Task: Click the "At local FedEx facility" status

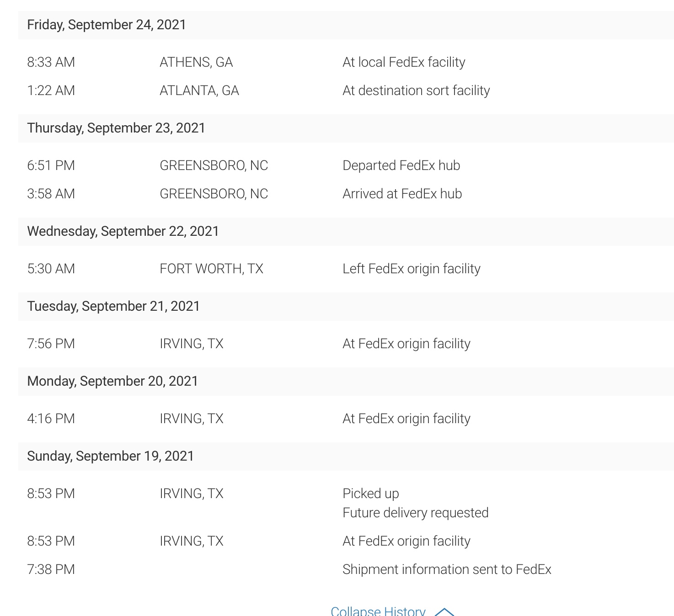Action: [404, 62]
